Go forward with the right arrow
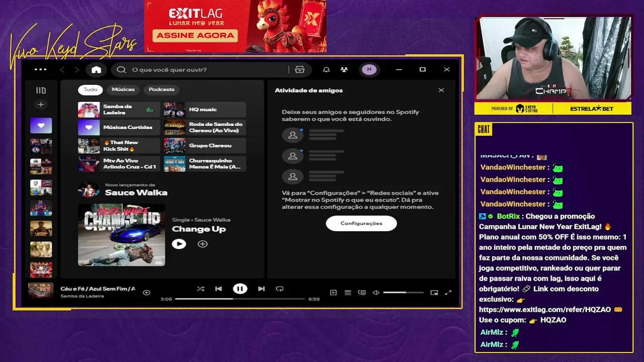644x362 pixels. pos(76,69)
